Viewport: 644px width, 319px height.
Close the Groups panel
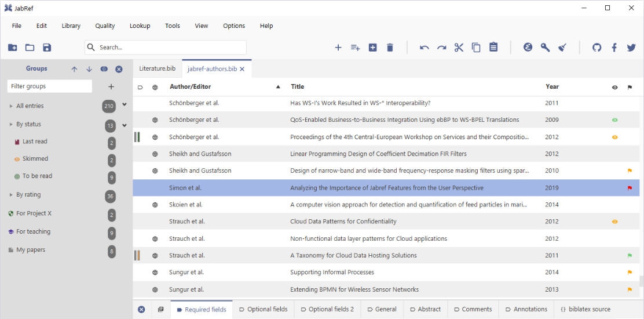(x=119, y=69)
